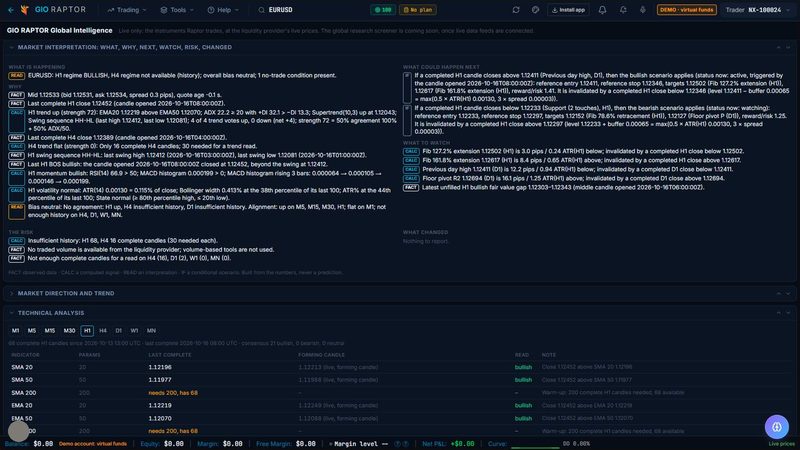The height and width of the screenshot is (450, 800).
Task: Move Technical Analysis panel up
Action: point(779,313)
